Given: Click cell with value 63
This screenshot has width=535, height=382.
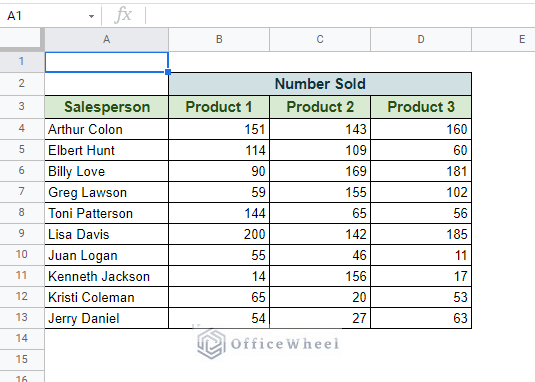Looking at the screenshot, I should [421, 318].
